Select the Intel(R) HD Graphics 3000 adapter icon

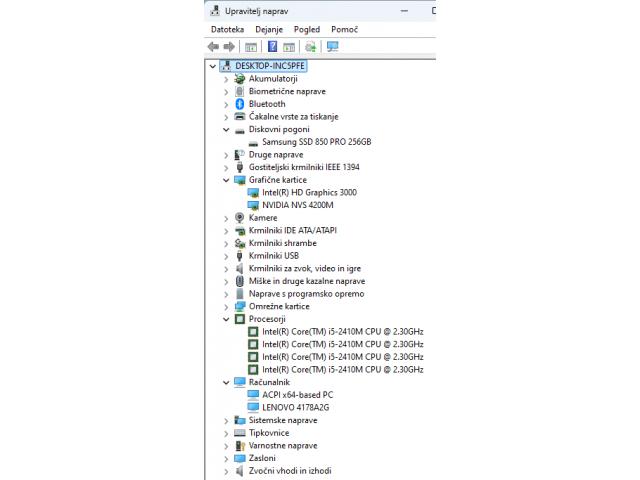pos(253,192)
